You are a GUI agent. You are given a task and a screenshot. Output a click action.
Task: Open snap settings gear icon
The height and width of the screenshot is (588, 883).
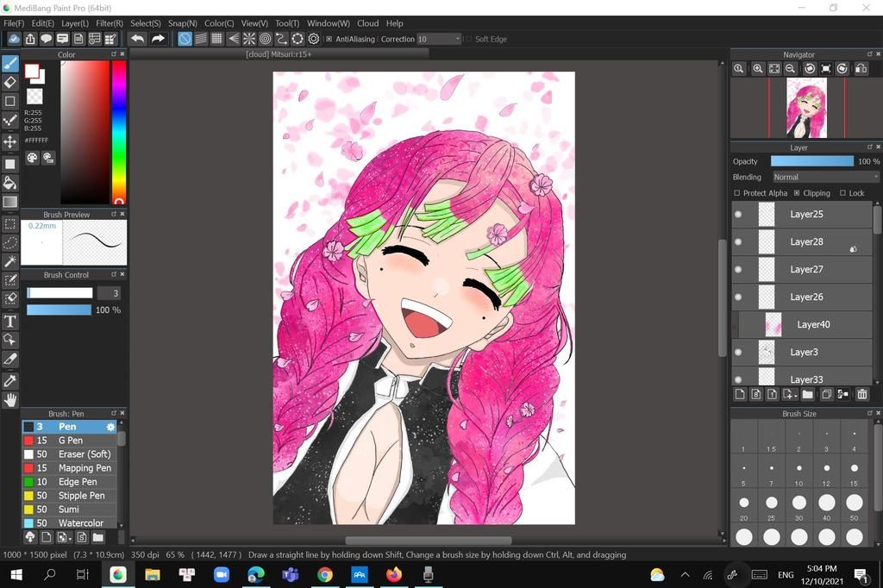314,39
